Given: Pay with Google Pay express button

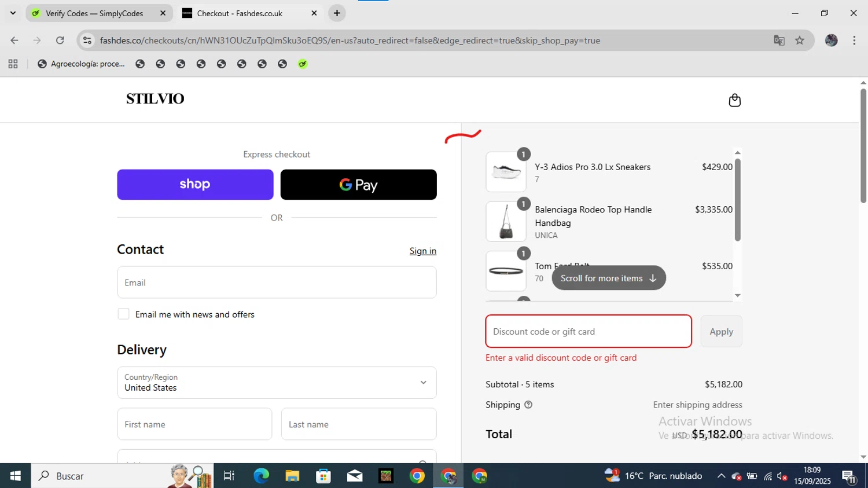Looking at the screenshot, I should tap(358, 185).
